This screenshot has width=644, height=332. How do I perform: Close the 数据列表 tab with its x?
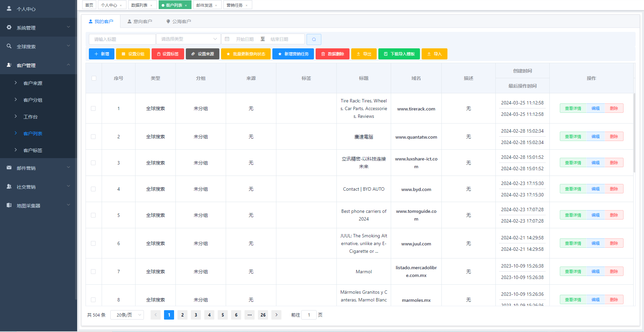click(151, 5)
